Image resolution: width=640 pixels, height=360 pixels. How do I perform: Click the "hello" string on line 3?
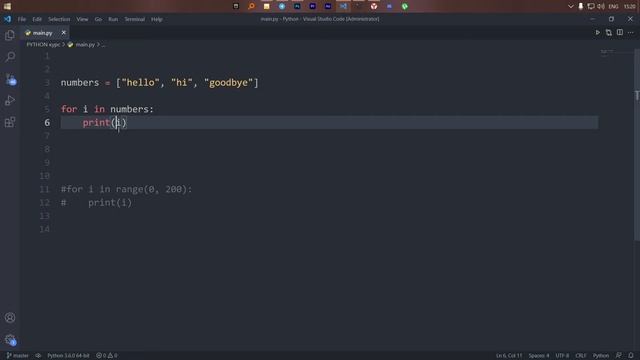point(140,82)
